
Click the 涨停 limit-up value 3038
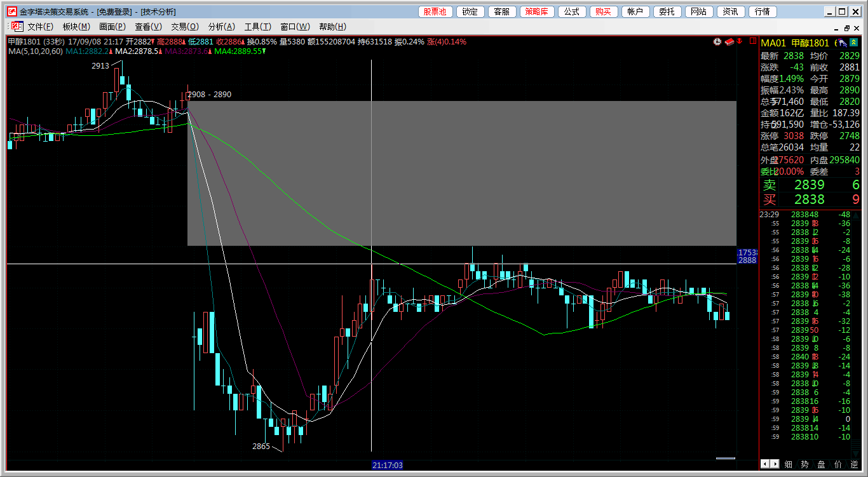pos(794,135)
